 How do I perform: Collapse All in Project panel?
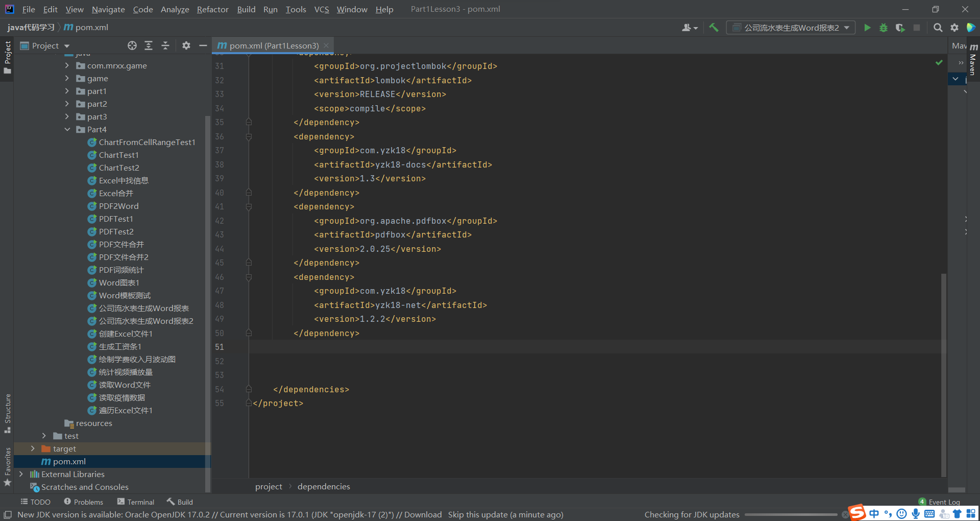pos(165,45)
